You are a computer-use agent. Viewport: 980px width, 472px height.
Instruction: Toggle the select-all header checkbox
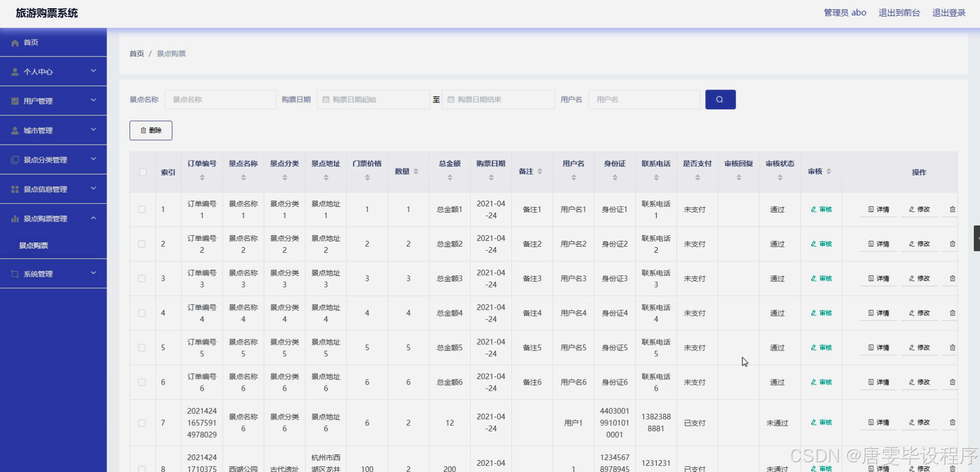pyautogui.click(x=142, y=172)
